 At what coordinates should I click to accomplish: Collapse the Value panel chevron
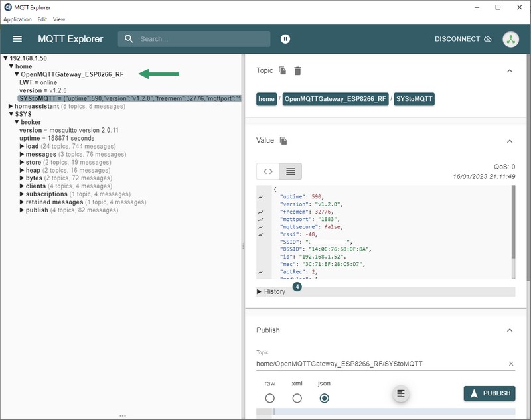tap(510, 141)
